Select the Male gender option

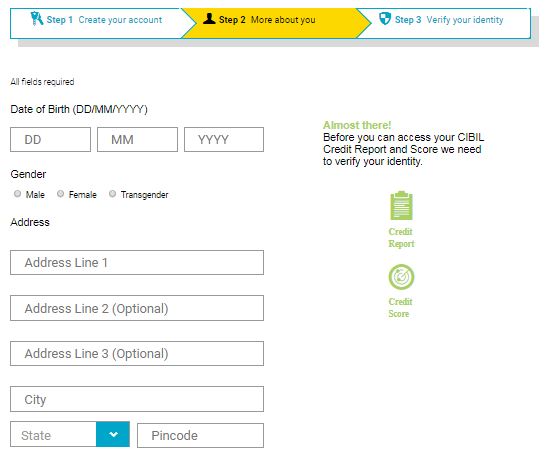click(x=17, y=194)
